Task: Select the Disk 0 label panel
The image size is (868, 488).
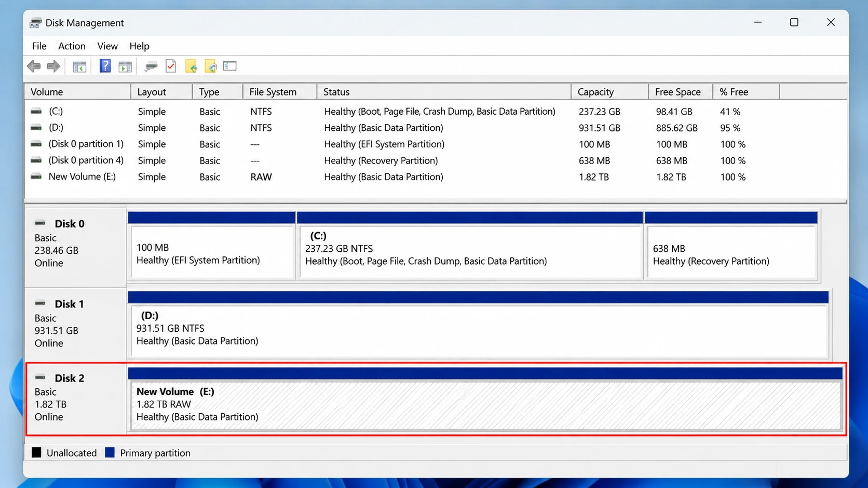Action: [76, 248]
